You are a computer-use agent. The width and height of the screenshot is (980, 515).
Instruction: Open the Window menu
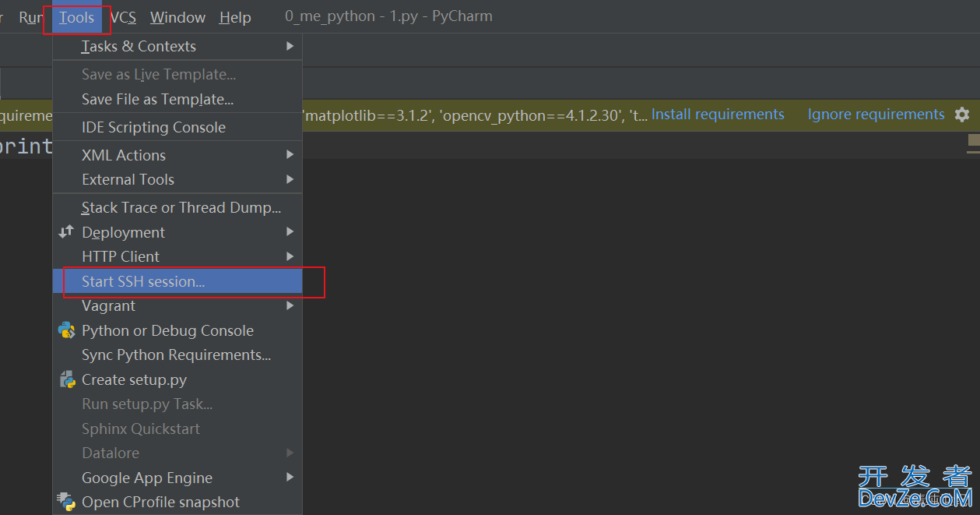177,17
